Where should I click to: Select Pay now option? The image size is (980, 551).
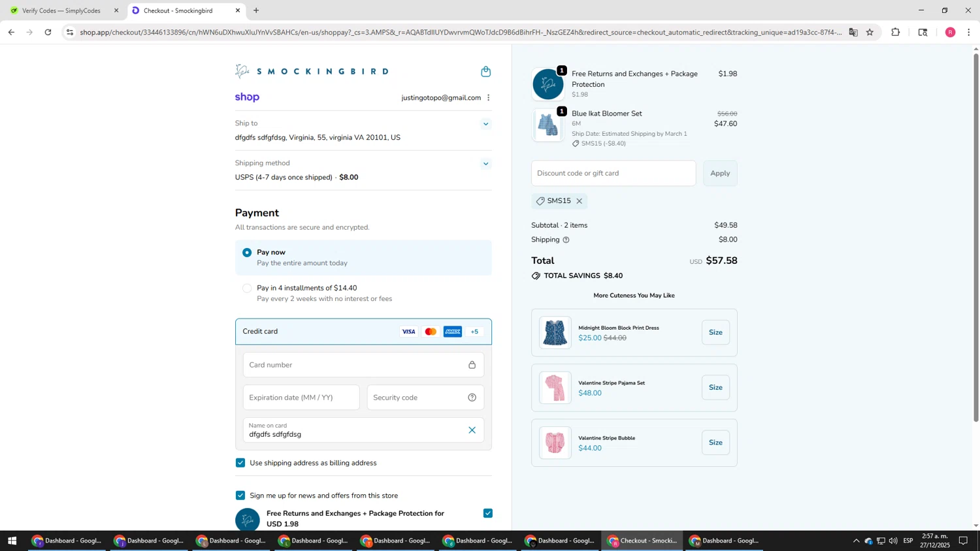(x=247, y=253)
